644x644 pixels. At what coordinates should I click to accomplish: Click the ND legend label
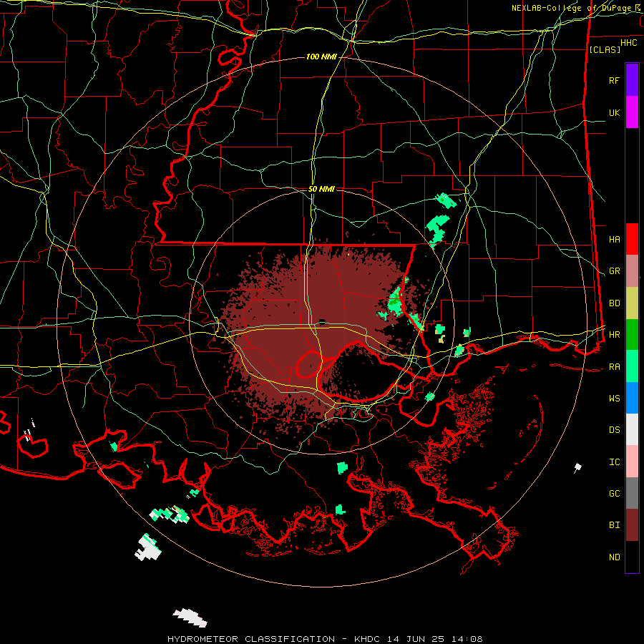614,557
